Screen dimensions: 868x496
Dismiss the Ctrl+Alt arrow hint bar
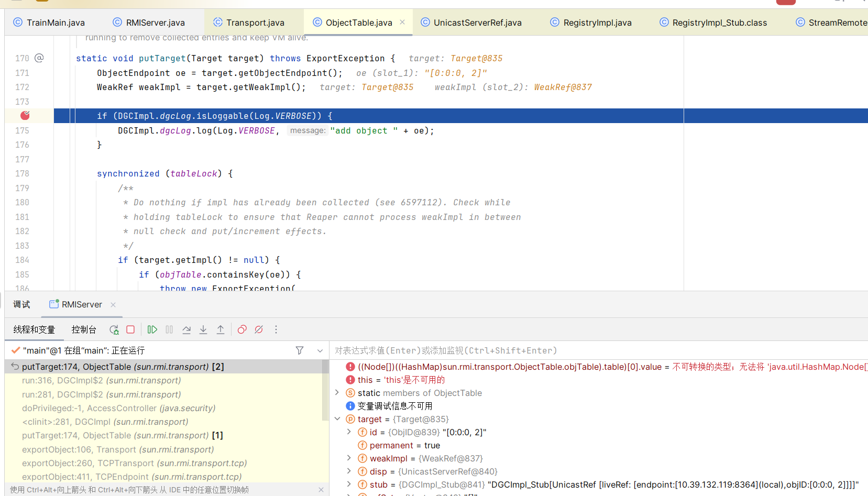(x=321, y=490)
